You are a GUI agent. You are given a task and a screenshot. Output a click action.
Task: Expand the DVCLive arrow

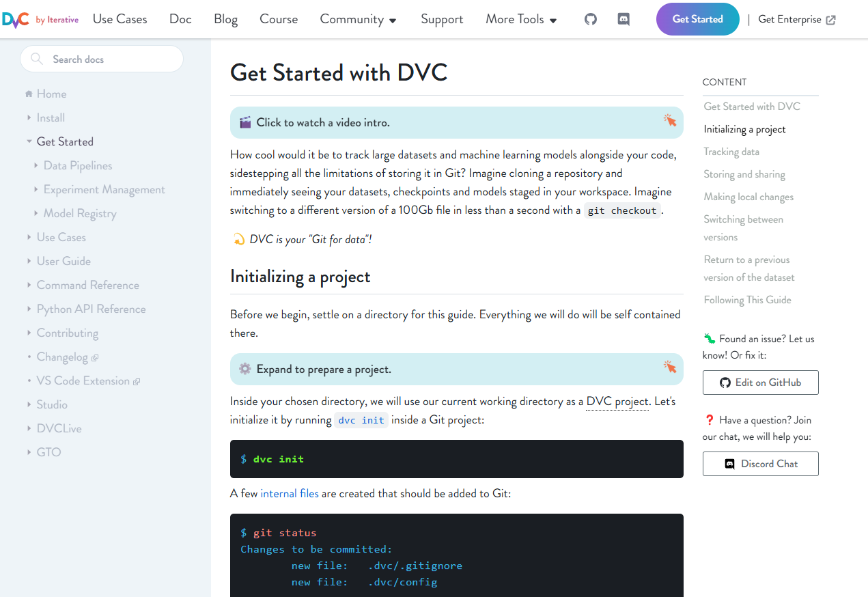pyautogui.click(x=29, y=428)
